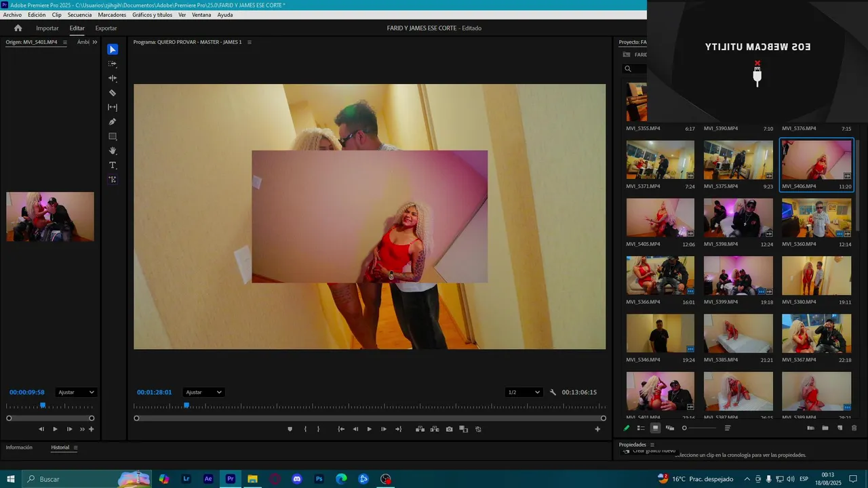This screenshot has height=488, width=868.
Task: Click the Extract button
Action: click(435, 429)
